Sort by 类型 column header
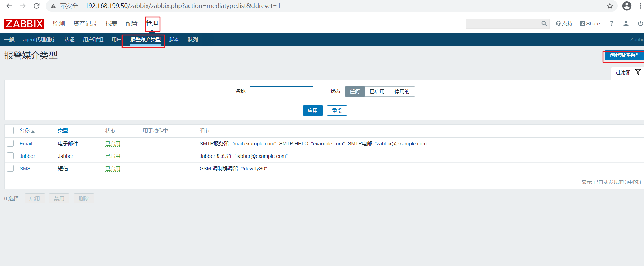 (63, 131)
